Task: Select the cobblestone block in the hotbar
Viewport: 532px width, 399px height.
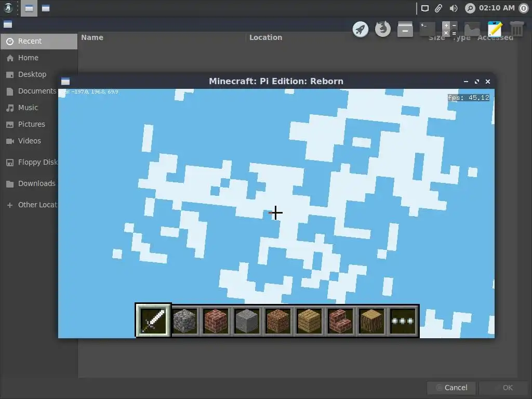Action: [184, 321]
